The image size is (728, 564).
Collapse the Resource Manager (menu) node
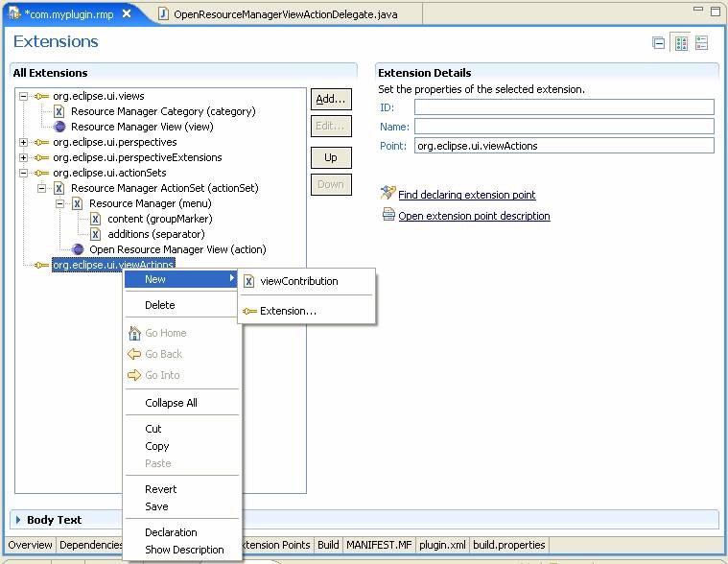tap(59, 203)
